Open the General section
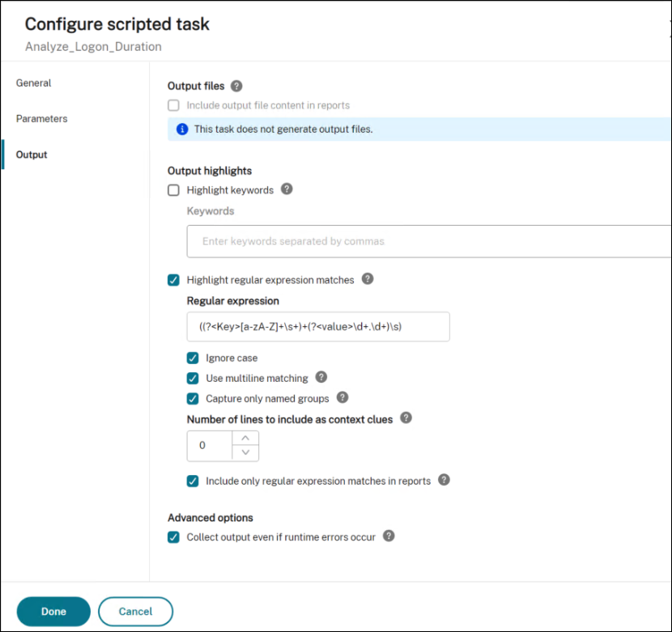The image size is (672, 632). tap(33, 83)
